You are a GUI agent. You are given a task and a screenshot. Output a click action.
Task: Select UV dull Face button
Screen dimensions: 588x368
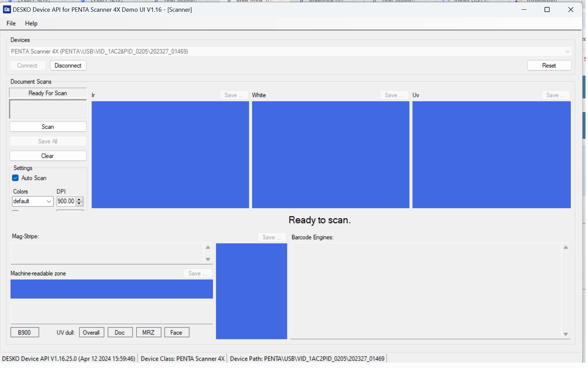pos(176,333)
